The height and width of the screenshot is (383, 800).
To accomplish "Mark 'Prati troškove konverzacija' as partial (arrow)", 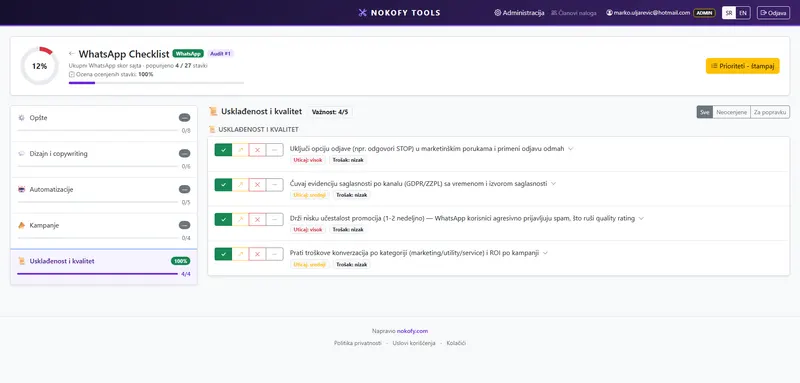I will pyautogui.click(x=240, y=254).
